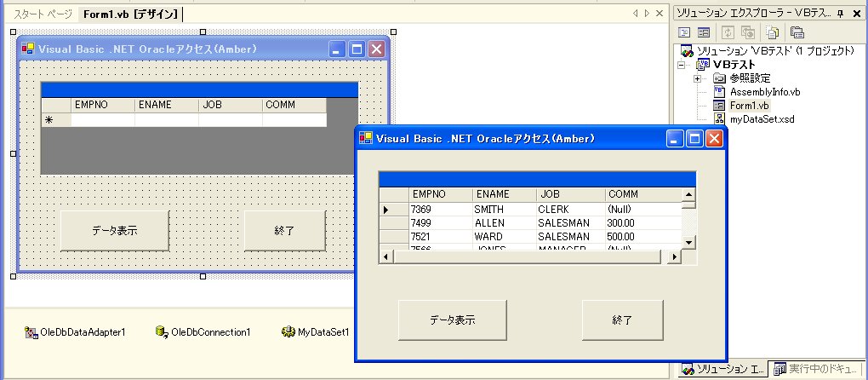Select the 300.00 cell
868x380 pixels.
[644, 222]
